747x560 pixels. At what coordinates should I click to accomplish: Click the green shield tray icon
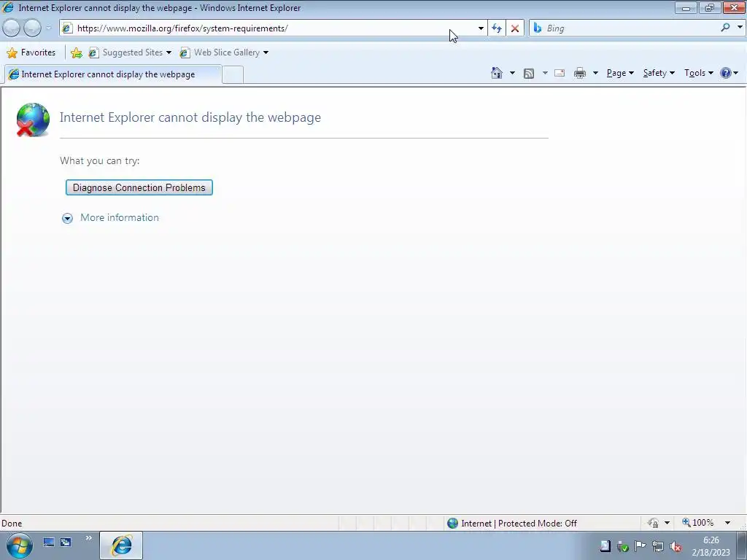(622, 546)
